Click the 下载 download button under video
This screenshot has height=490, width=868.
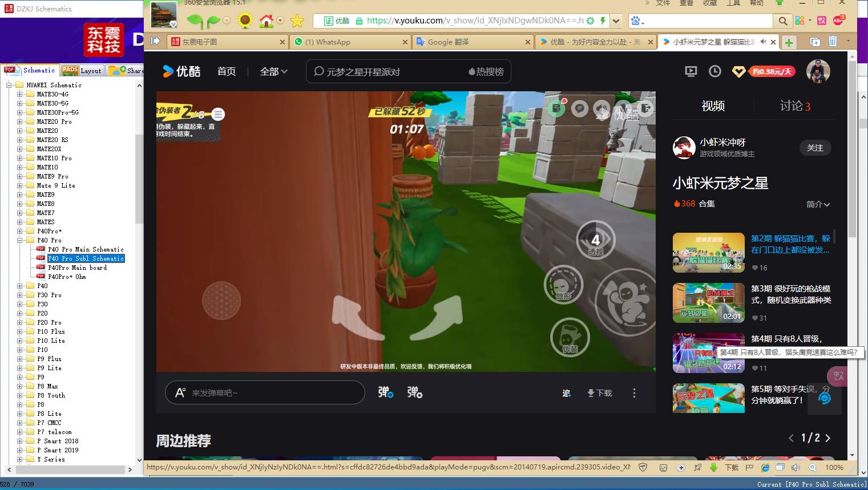point(599,393)
